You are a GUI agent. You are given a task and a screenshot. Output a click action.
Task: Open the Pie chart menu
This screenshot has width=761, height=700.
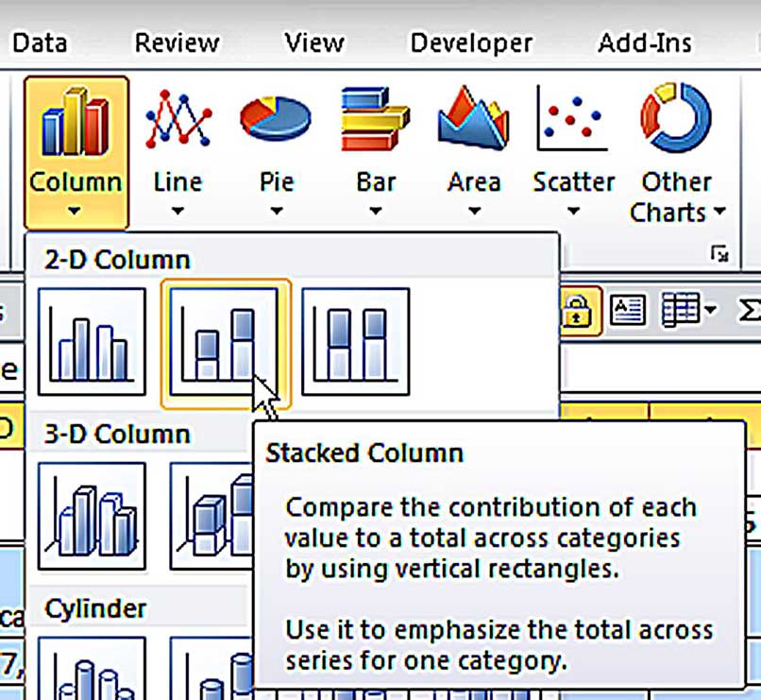[x=276, y=152]
